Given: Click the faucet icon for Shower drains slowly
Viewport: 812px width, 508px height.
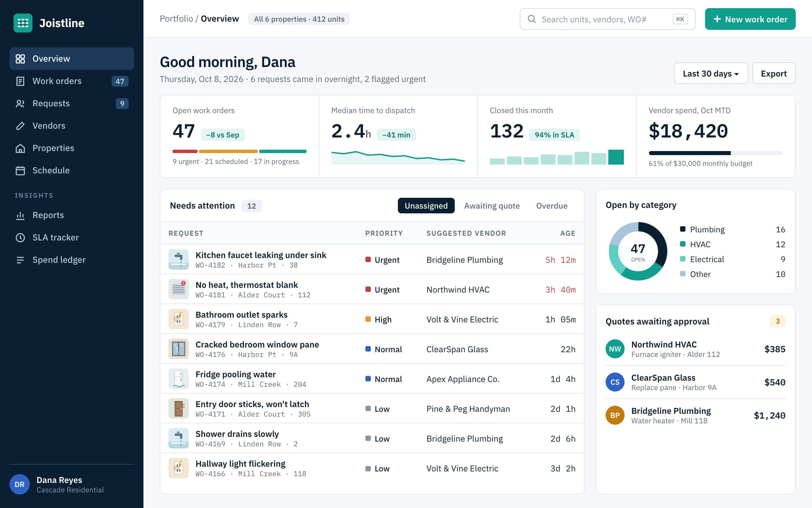Looking at the screenshot, I should 179,438.
